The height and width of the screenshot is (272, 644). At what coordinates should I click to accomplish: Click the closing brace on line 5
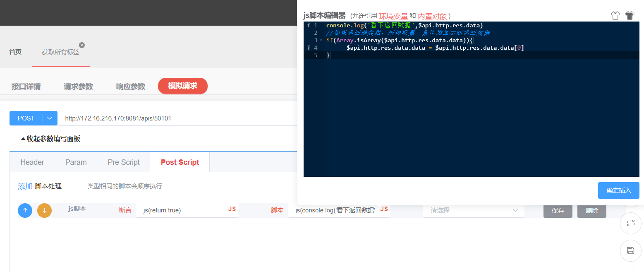click(x=328, y=55)
